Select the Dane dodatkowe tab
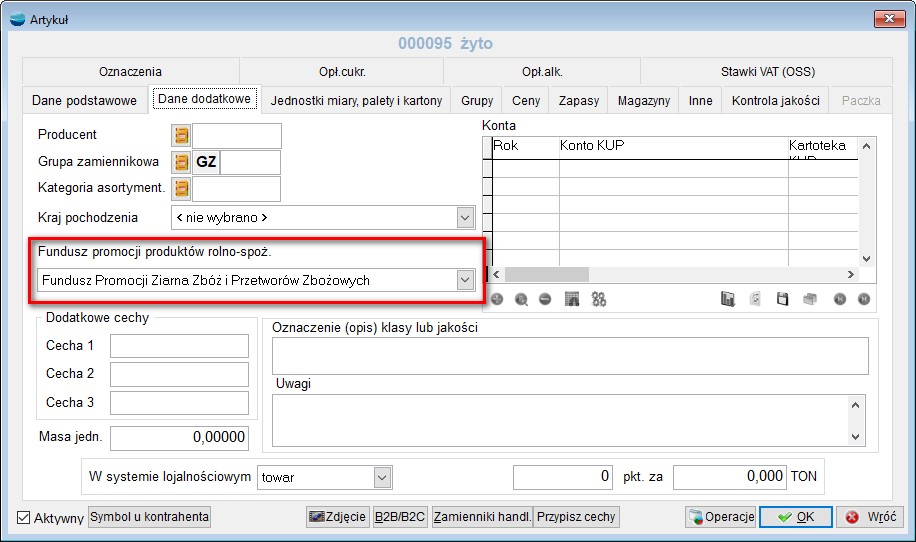Screen dimensions: 916x542 204,99
